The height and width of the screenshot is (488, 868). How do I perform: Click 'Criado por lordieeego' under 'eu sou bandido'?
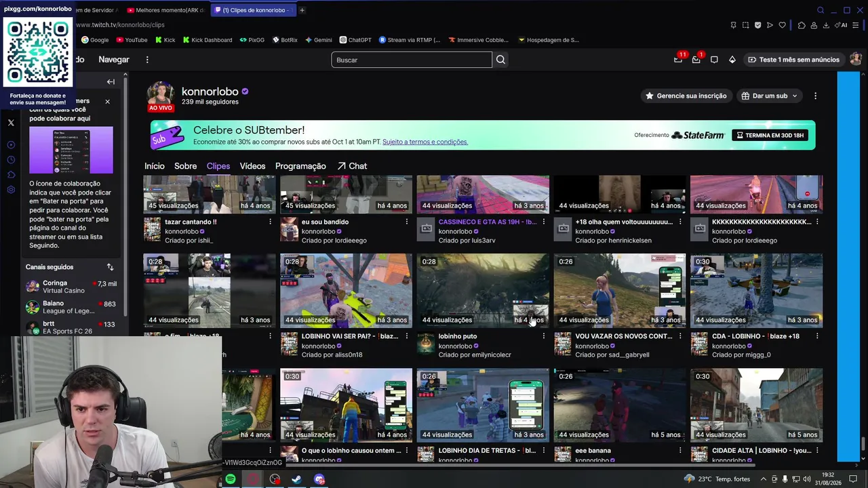click(334, 241)
